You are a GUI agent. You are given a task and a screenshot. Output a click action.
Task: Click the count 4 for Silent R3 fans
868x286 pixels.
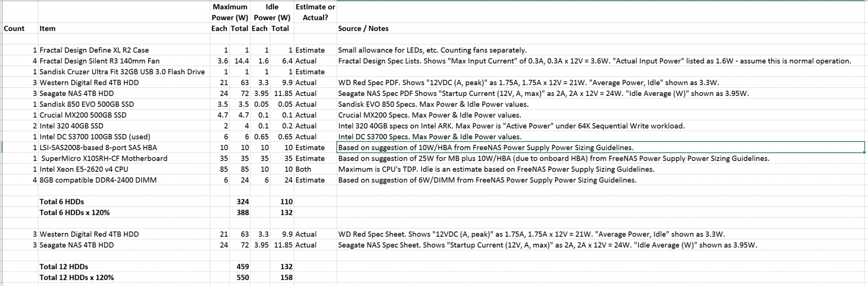[35, 61]
